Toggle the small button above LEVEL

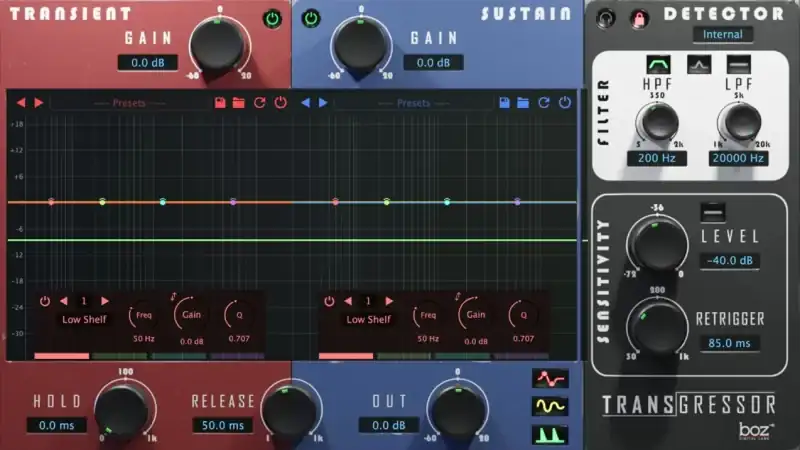pos(713,212)
